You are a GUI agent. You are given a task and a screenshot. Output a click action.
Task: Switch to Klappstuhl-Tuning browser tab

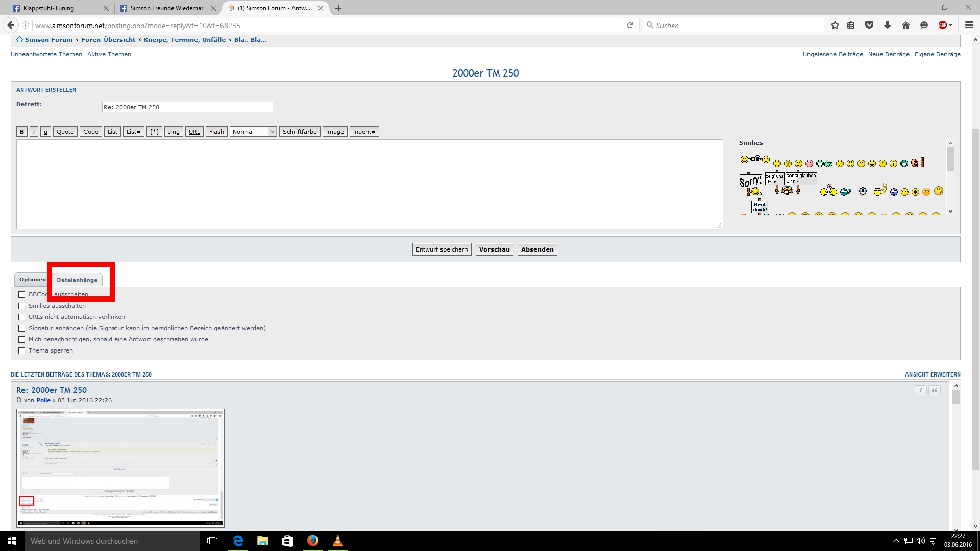point(48,8)
